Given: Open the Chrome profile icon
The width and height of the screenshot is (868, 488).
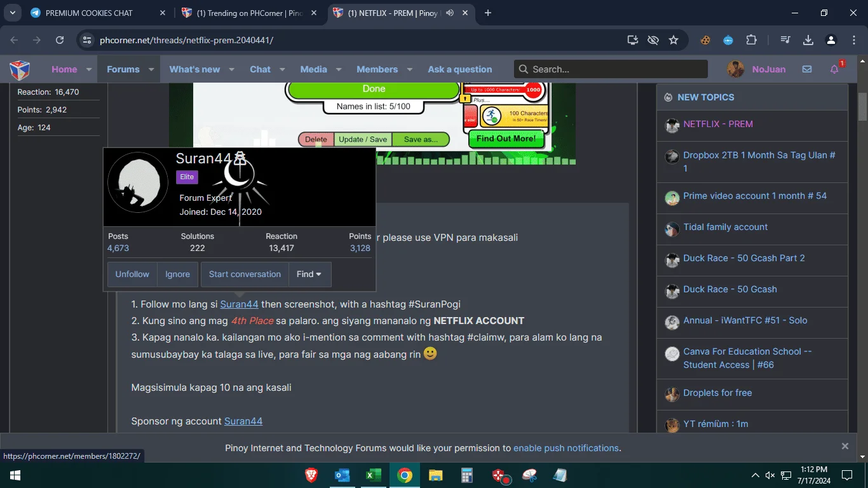Looking at the screenshot, I should pos(831,40).
